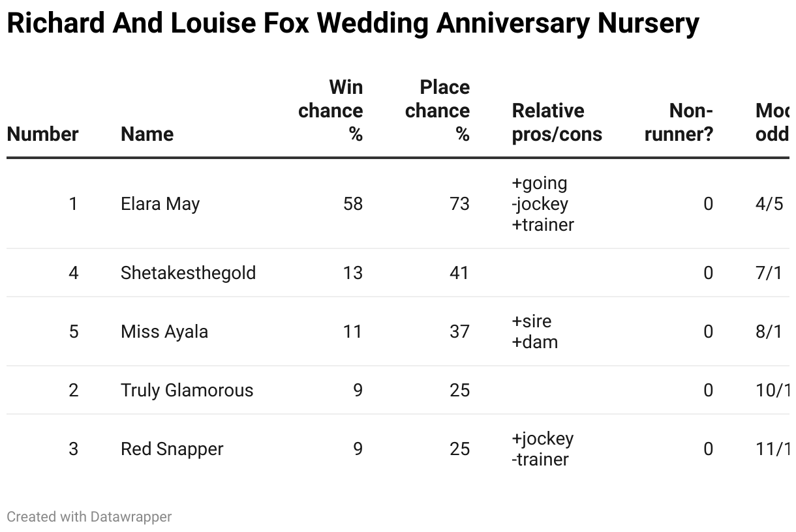Image resolution: width=796 pixels, height=532 pixels.
Task: Select the 4/5 odds cell
Action: point(769,204)
